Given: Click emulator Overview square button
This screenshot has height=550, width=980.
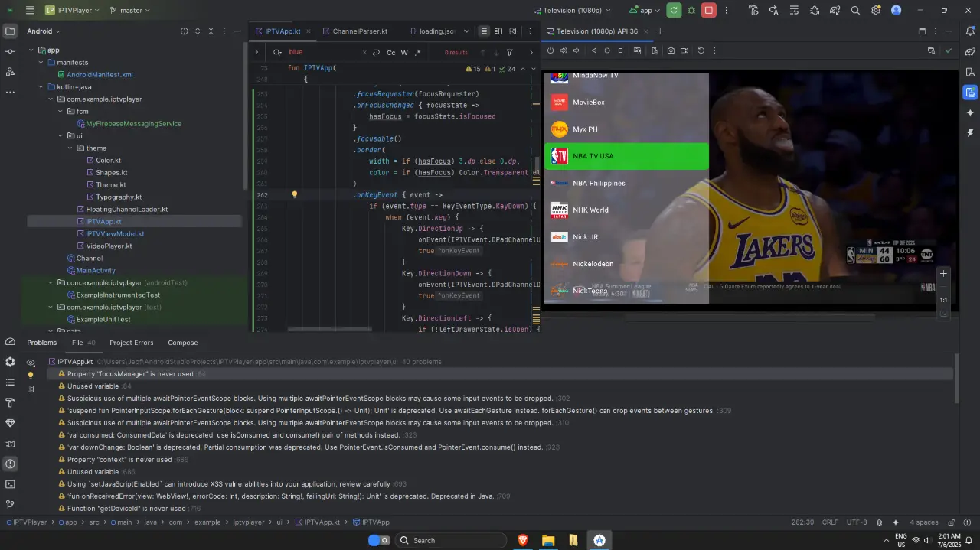Looking at the screenshot, I should (620, 50).
